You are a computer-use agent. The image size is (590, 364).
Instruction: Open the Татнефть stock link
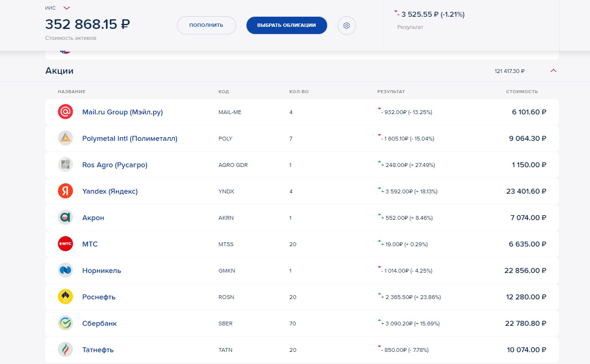coord(98,350)
